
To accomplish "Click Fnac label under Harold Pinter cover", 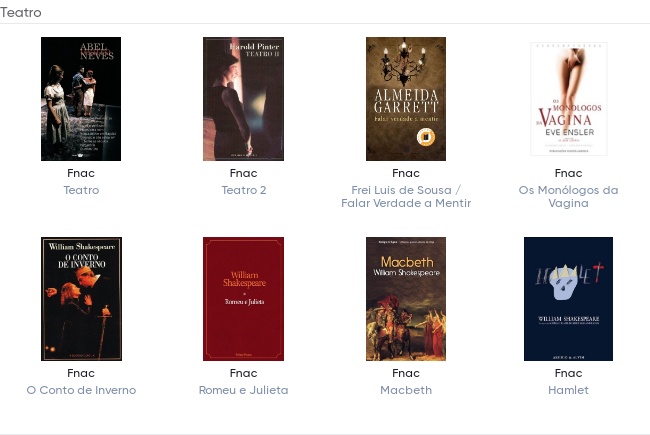I will pyautogui.click(x=243, y=173).
